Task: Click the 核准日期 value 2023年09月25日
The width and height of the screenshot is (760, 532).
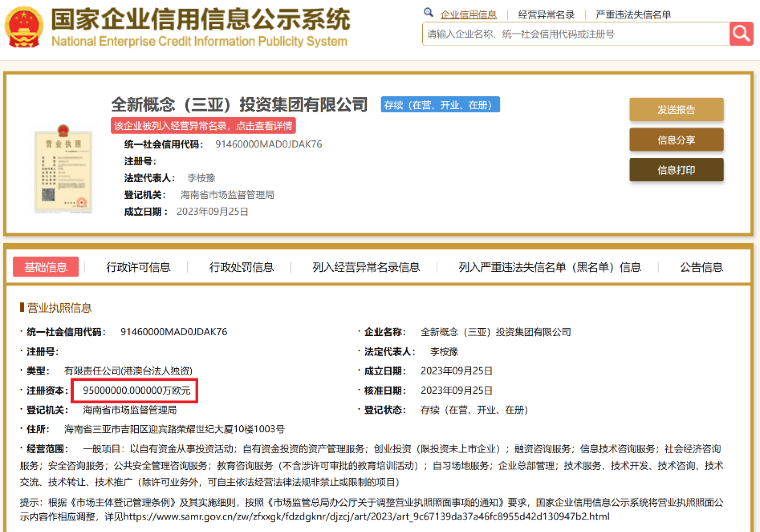Action: click(x=456, y=390)
